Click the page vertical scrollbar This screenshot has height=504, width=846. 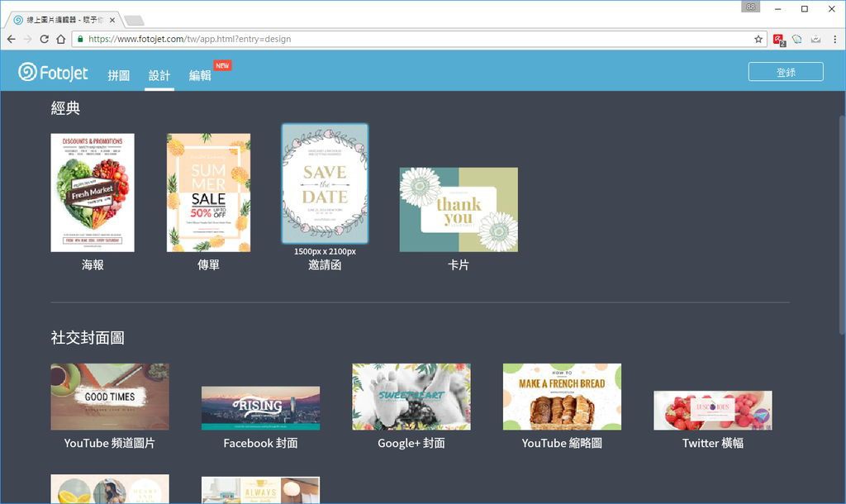(x=842, y=226)
